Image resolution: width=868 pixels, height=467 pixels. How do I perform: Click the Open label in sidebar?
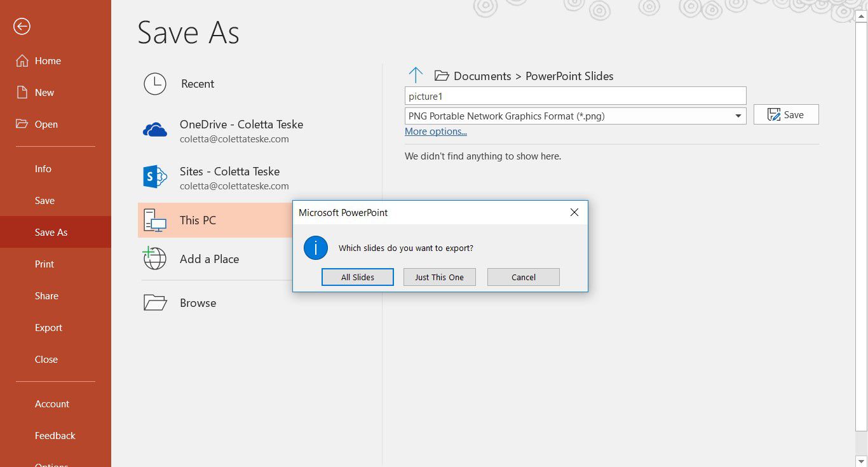point(46,125)
